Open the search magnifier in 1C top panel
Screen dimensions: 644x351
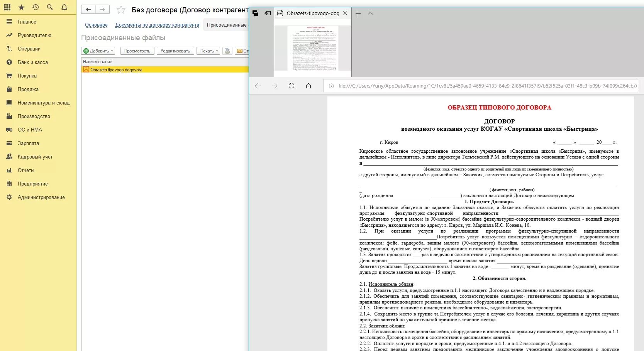50,7
